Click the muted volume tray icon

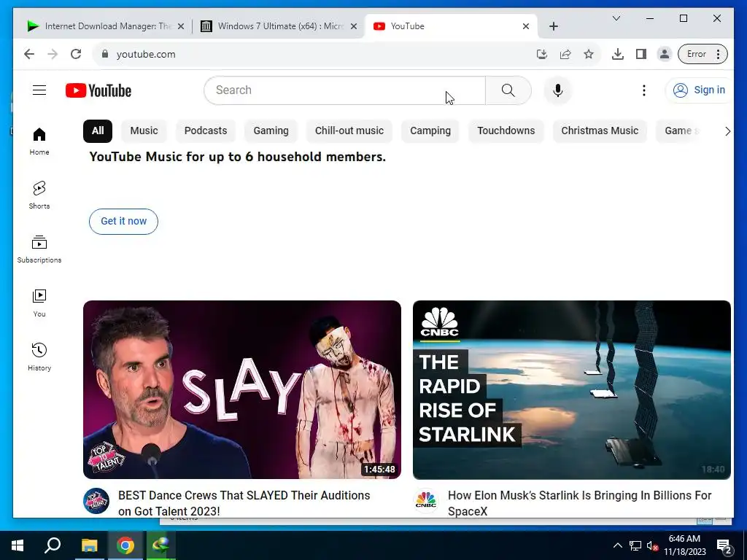652,545
